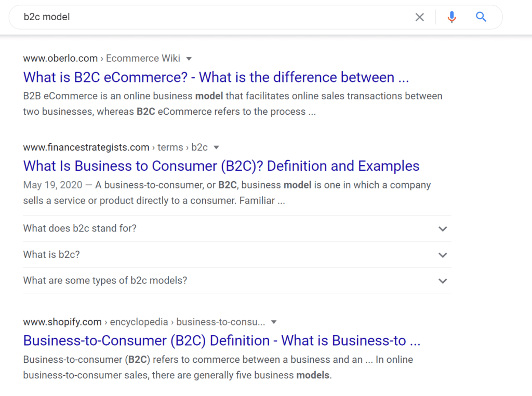
Task: Click the blue magnifier search icon
Action: [x=481, y=17]
